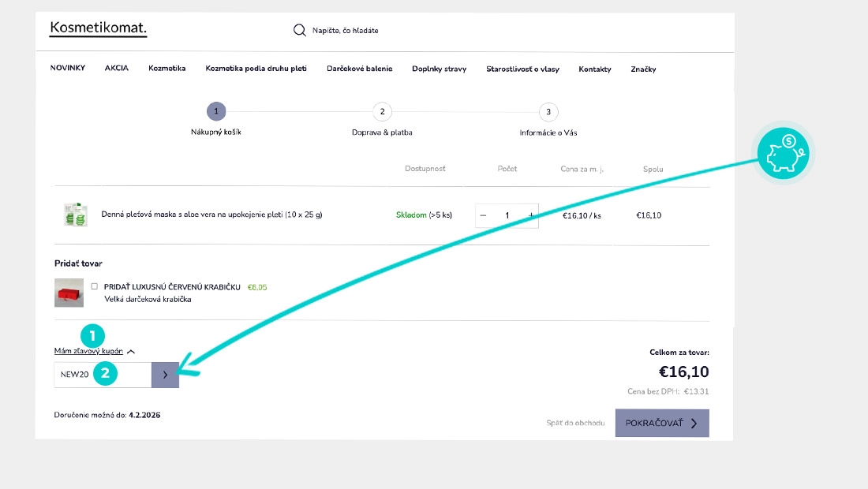Image resolution: width=868 pixels, height=489 pixels.
Task: Click 'Celkom za tovar:' label
Action: 679,353
